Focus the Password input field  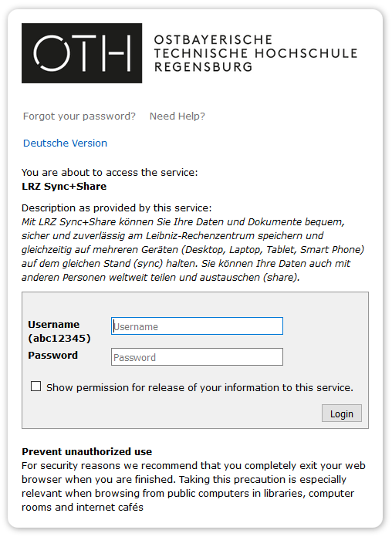tap(197, 356)
